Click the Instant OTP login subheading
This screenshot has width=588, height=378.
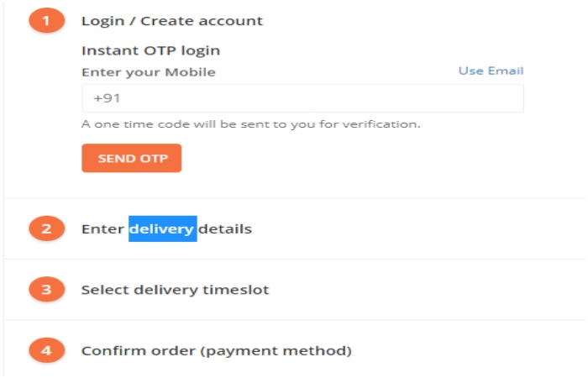(150, 50)
